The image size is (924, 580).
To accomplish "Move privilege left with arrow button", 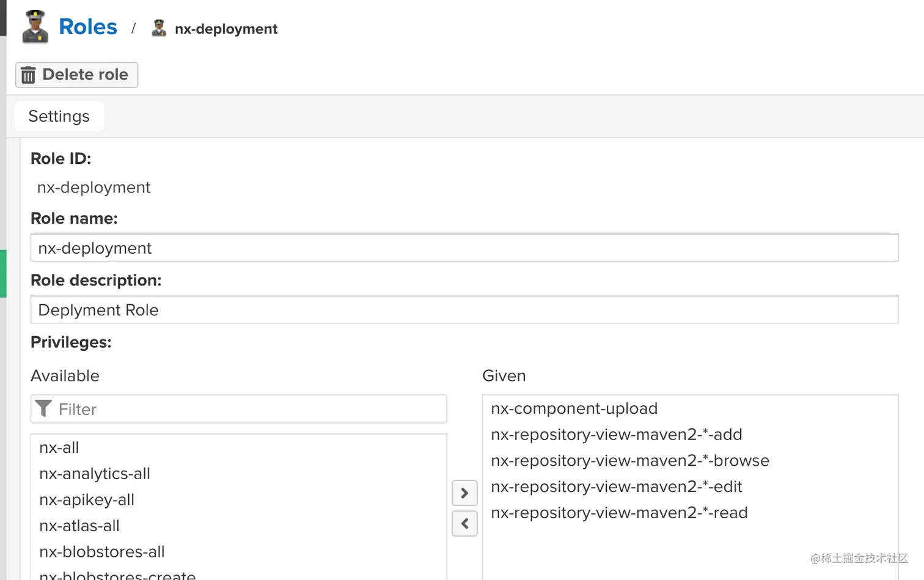I will click(464, 524).
